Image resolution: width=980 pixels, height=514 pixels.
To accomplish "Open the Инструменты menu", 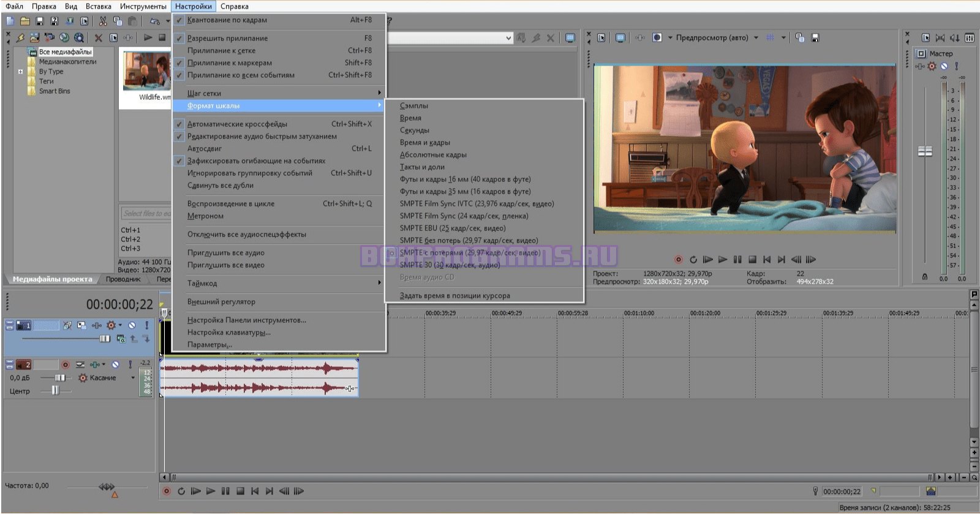I will click(x=143, y=6).
